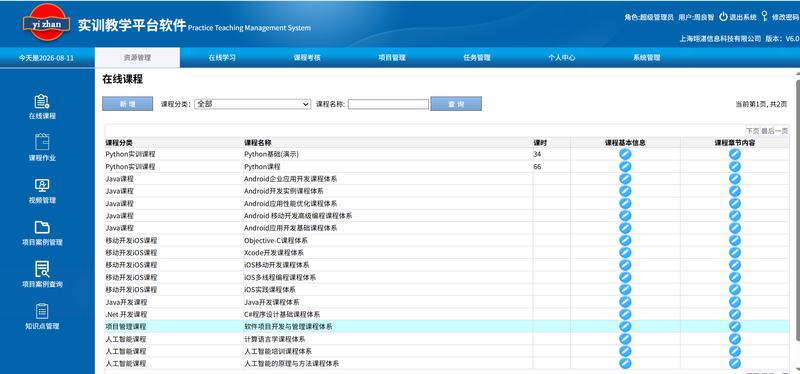Edit chapter content for 计算语言学课程体系

click(x=735, y=339)
